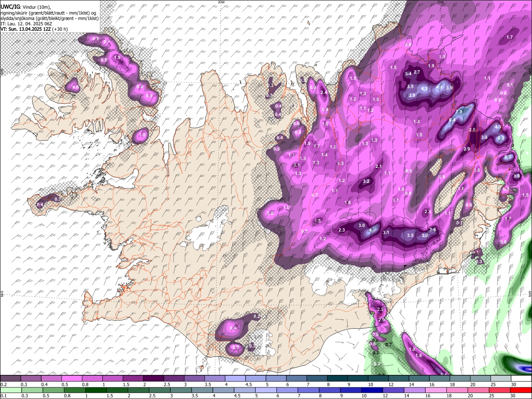Click the 3.2 snowfall value on the map
The width and height of the screenshot is (532, 399).
[366, 182]
